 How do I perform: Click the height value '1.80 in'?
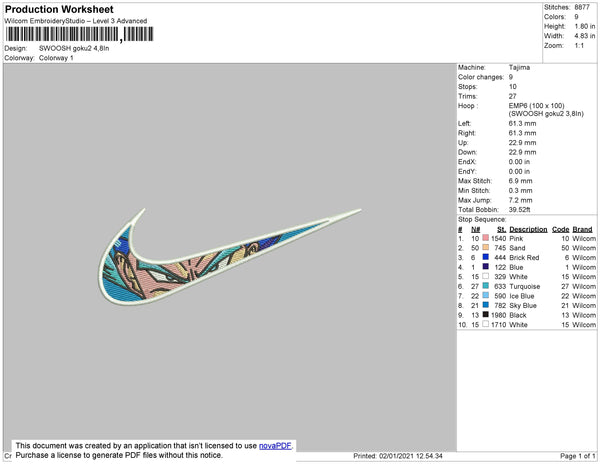tap(584, 26)
